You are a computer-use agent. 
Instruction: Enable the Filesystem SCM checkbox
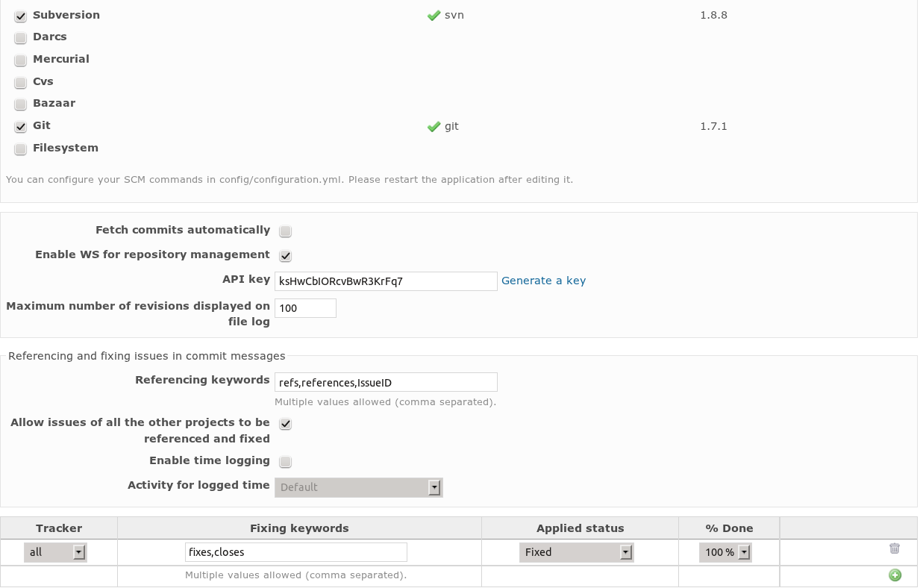(21, 148)
